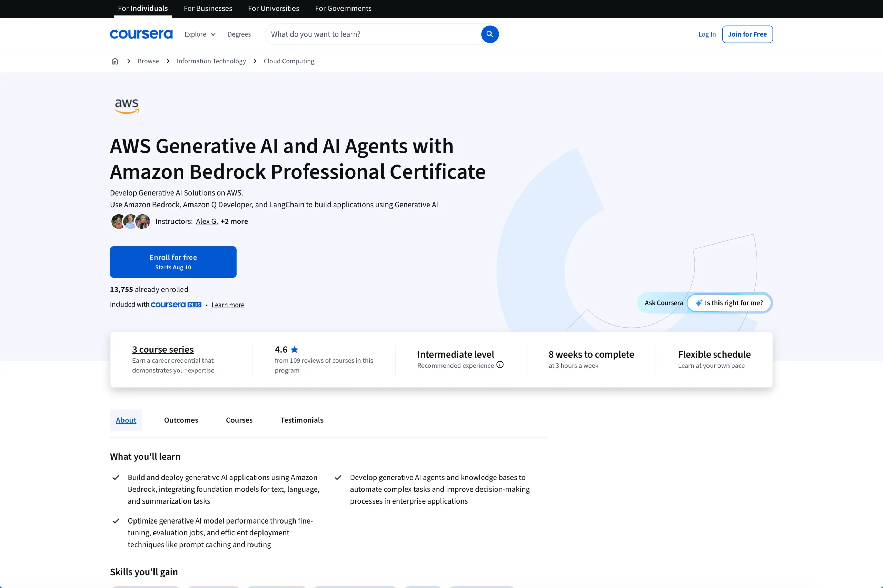883x588 pixels.
Task: Click the Coursera logo
Action: pos(141,34)
